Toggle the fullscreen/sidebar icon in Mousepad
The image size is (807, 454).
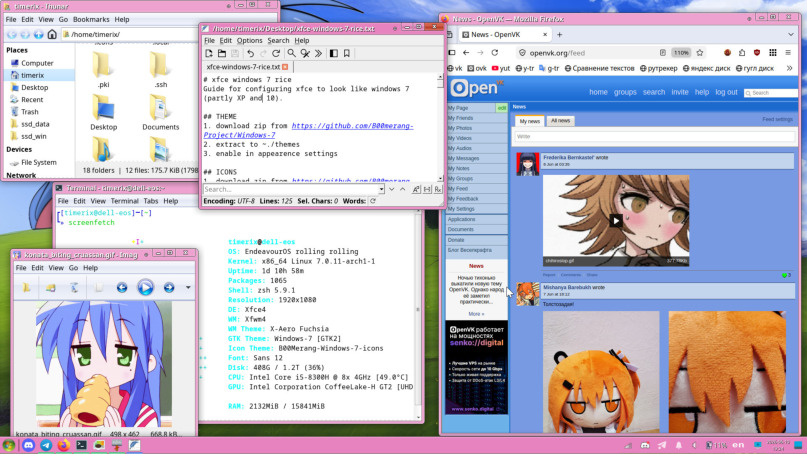(x=334, y=54)
